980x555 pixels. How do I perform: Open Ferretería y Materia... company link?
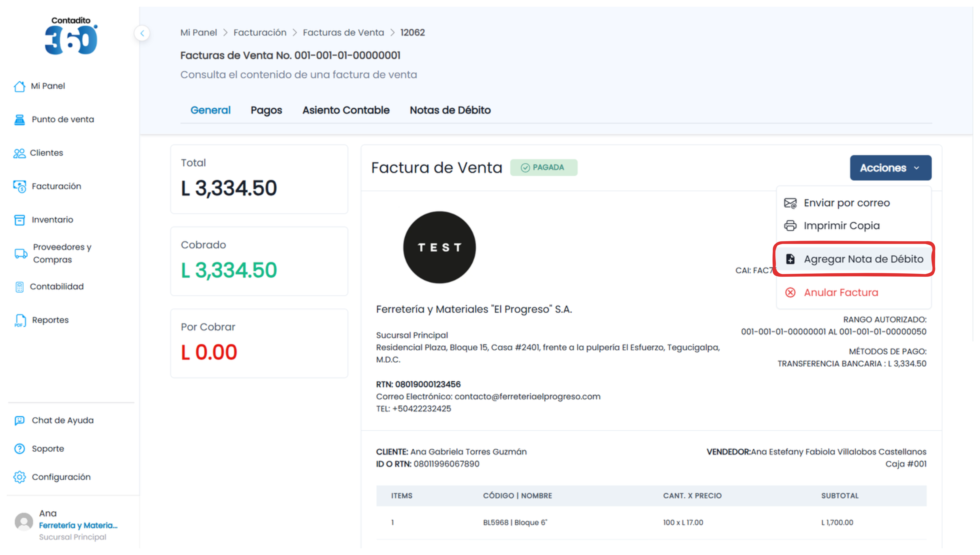[78, 525]
